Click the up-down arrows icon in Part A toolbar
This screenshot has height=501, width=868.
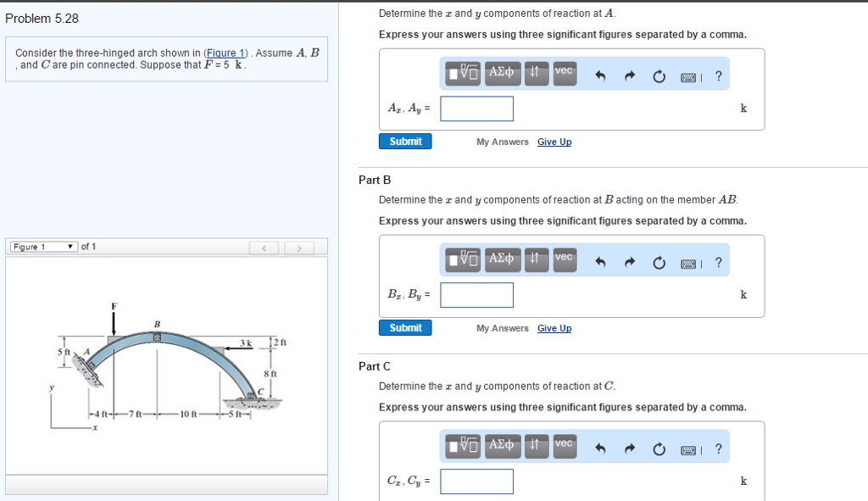(533, 73)
